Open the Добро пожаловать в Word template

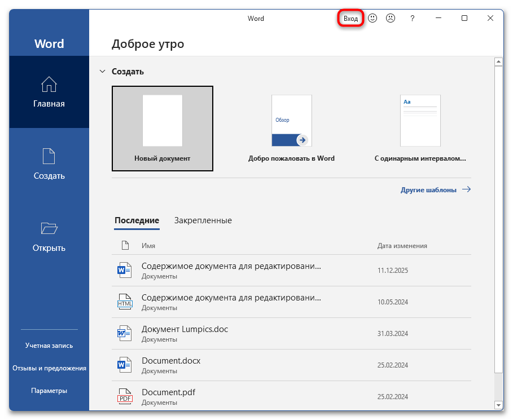tap(291, 121)
